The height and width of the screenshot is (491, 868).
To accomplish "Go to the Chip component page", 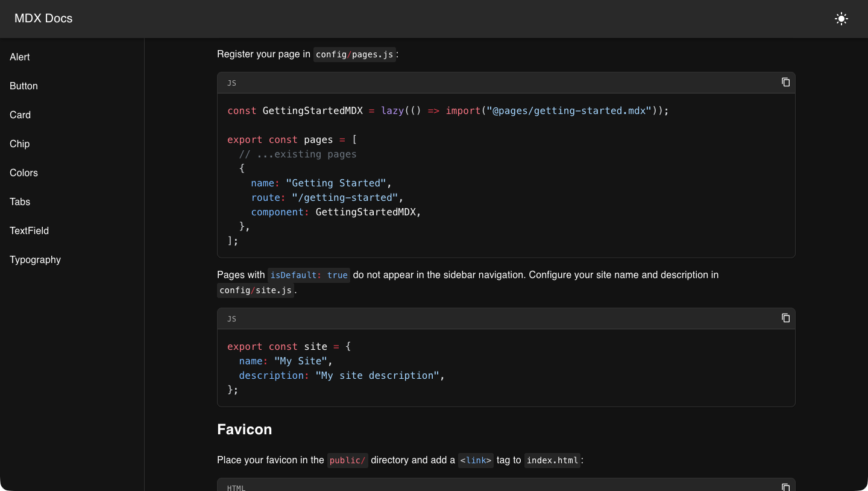I will tap(20, 144).
